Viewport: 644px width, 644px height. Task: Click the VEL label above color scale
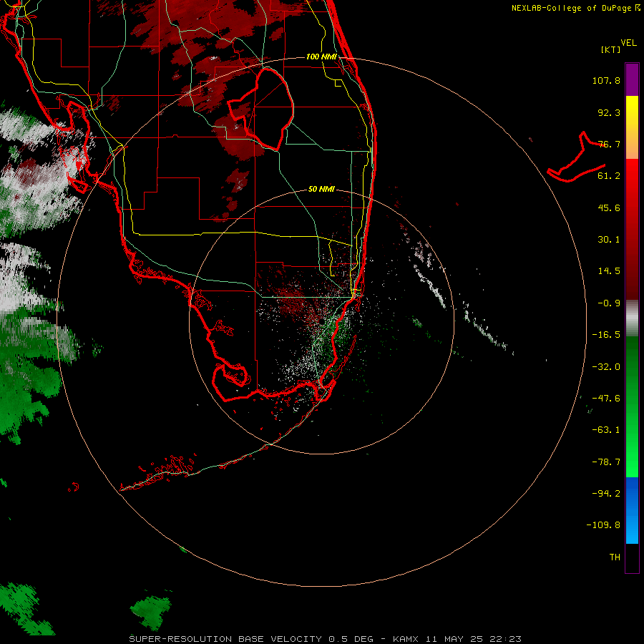pos(628,43)
